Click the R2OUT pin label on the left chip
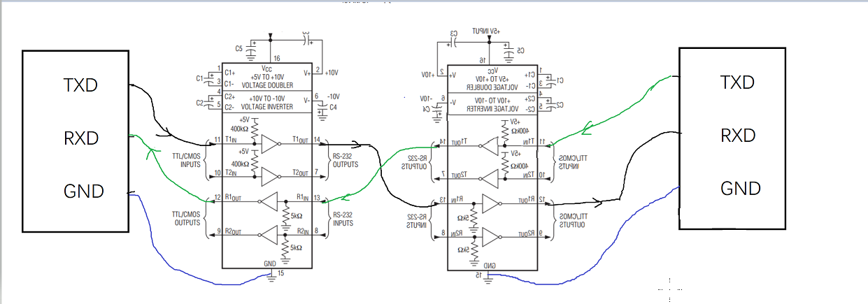Screen dimensions: 868x304 coord(234,231)
